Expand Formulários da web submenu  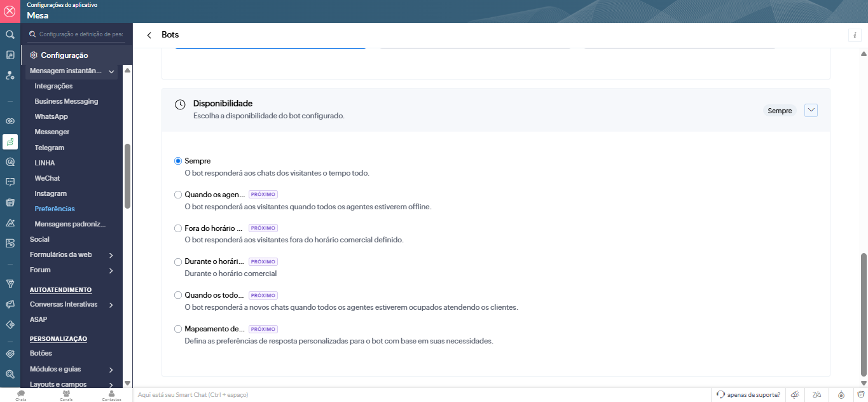pyautogui.click(x=111, y=255)
